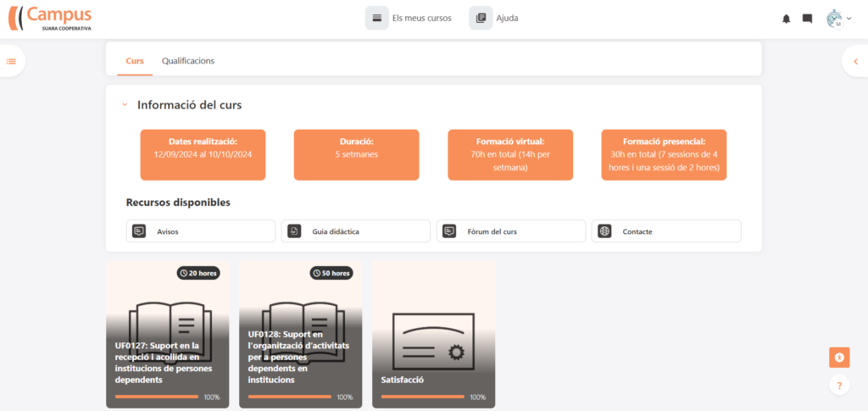Open the messages chat icon

pyautogui.click(x=807, y=19)
